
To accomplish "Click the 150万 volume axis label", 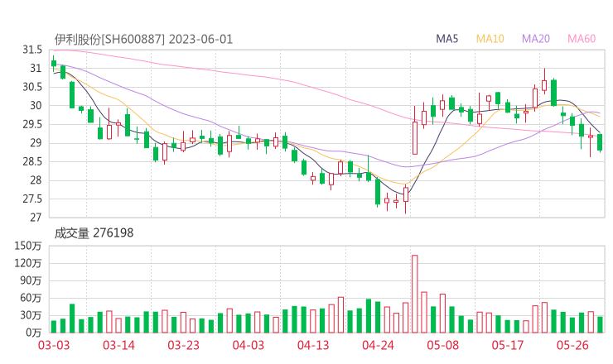I will pyautogui.click(x=28, y=246).
